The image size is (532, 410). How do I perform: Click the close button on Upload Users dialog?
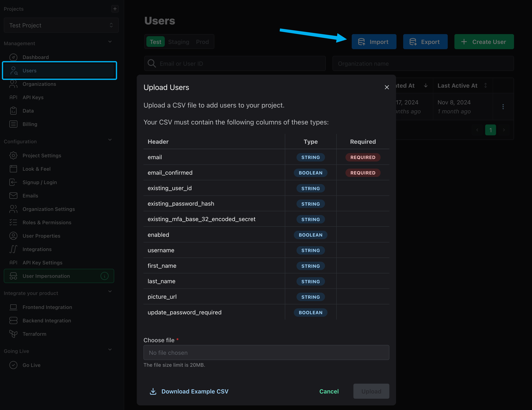click(386, 87)
